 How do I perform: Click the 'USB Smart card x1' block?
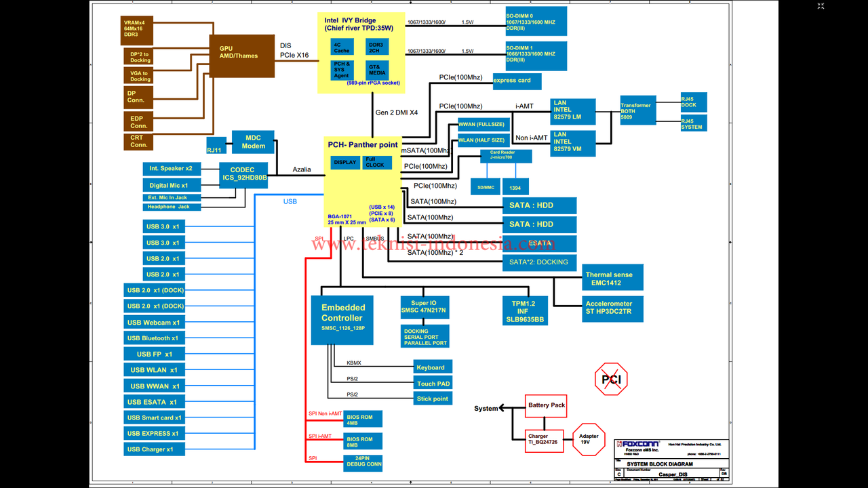[154, 418]
